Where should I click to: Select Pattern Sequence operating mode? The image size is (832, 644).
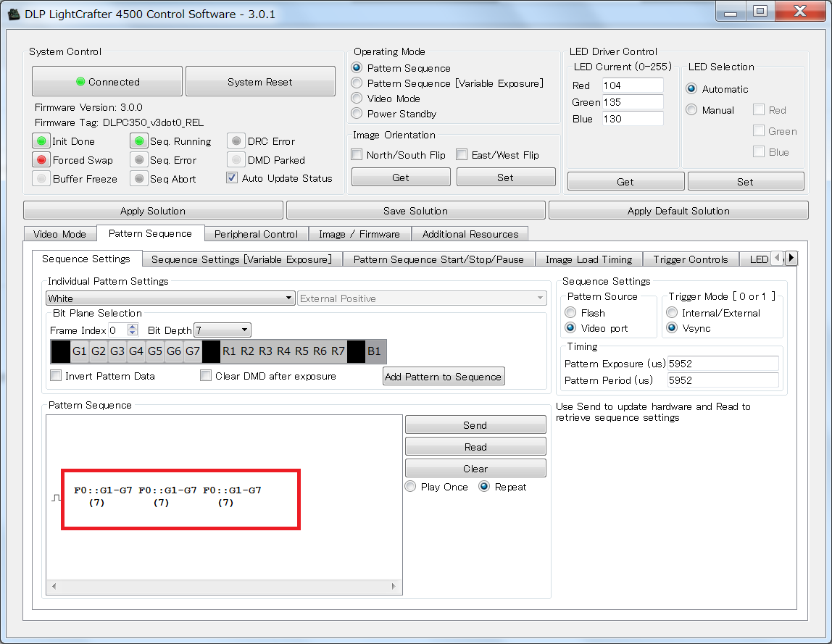(x=357, y=67)
